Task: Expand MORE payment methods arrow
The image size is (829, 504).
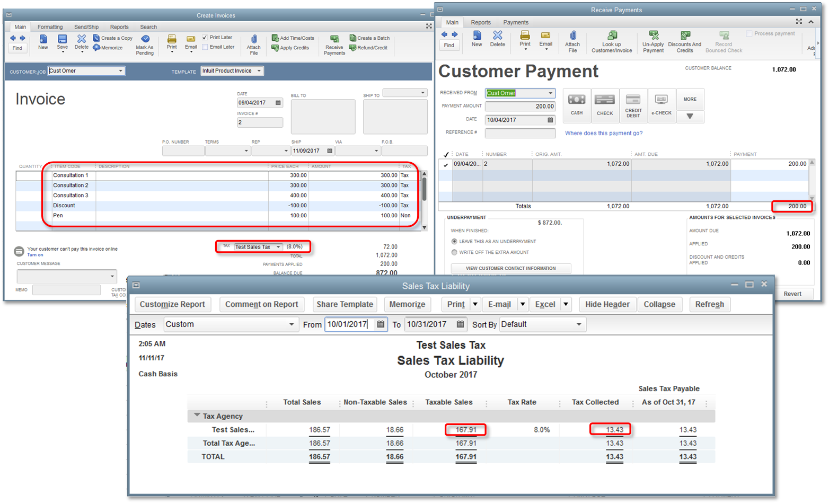Action: tap(690, 117)
